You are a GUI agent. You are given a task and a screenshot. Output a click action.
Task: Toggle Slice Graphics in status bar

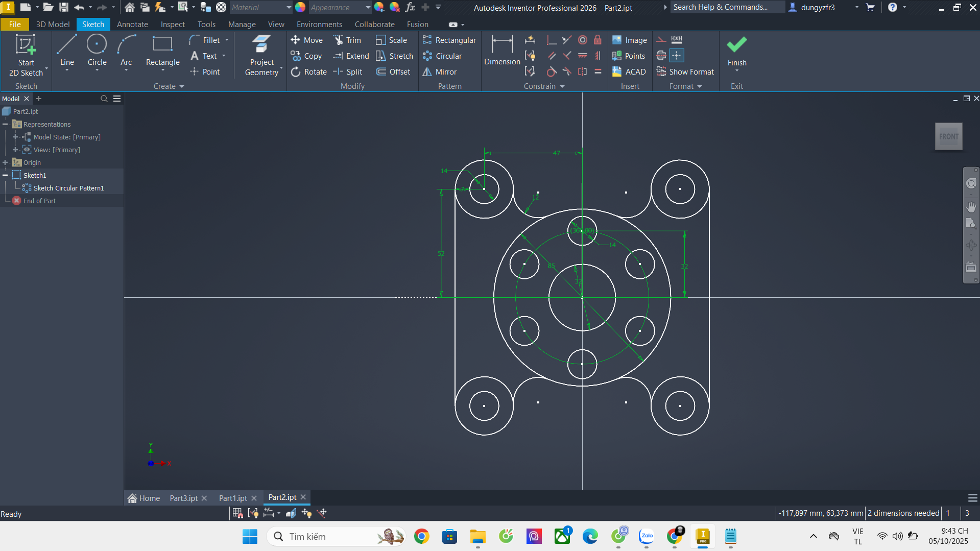(x=291, y=513)
